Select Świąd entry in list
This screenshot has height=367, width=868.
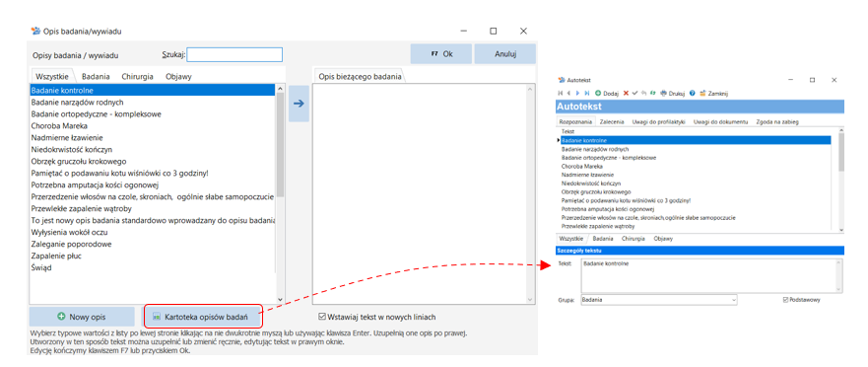153,267
